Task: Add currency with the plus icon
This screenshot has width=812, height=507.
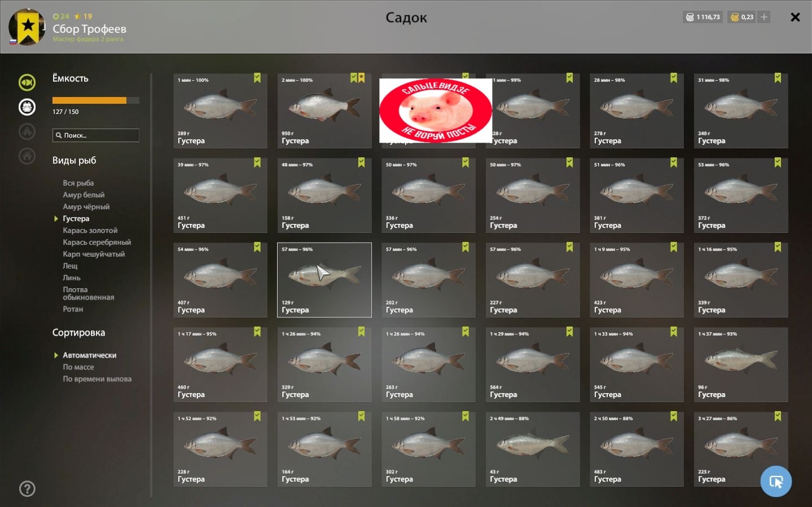Action: [764, 17]
